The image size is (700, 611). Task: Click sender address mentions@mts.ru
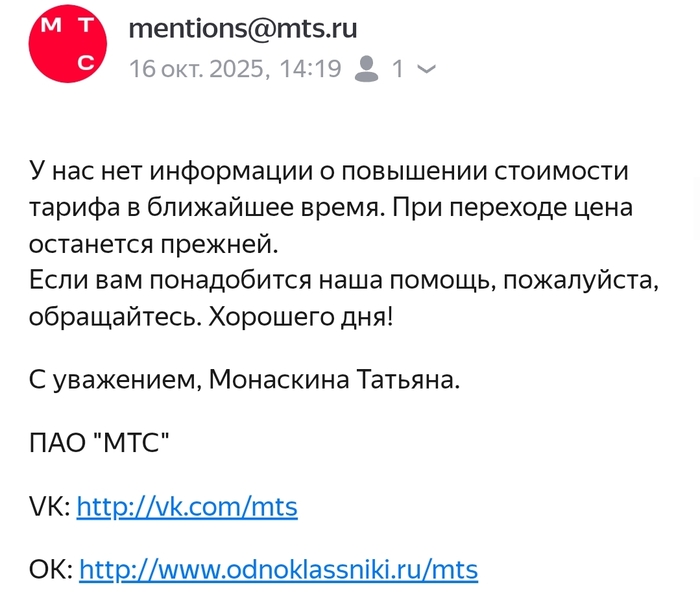click(x=243, y=28)
